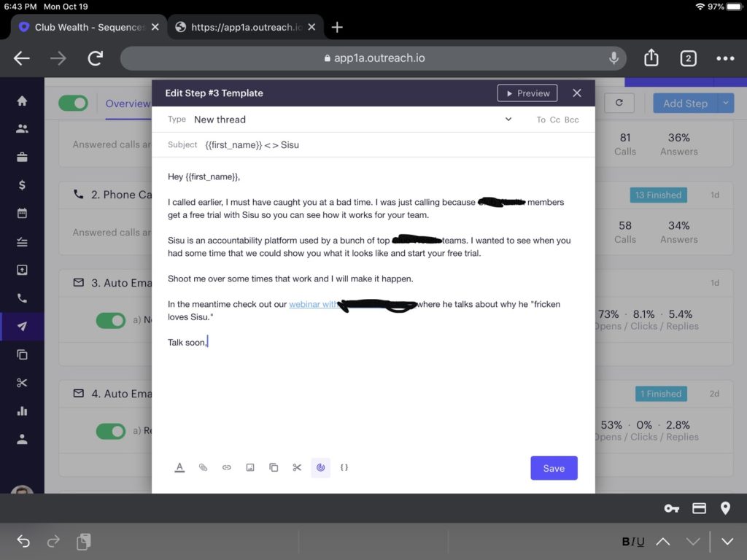Click the Subject field
The width and height of the screenshot is (747, 560).
[373, 145]
